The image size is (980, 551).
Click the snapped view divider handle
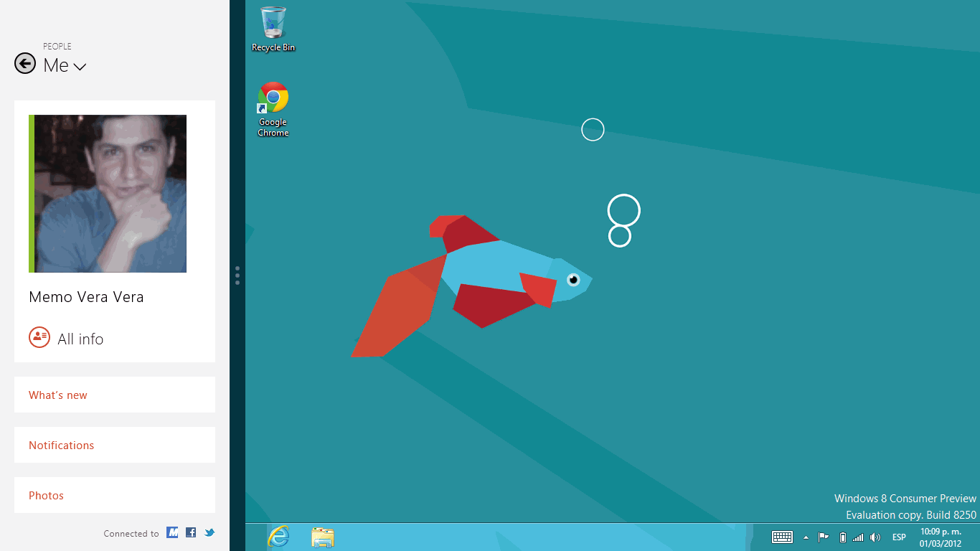click(x=237, y=275)
